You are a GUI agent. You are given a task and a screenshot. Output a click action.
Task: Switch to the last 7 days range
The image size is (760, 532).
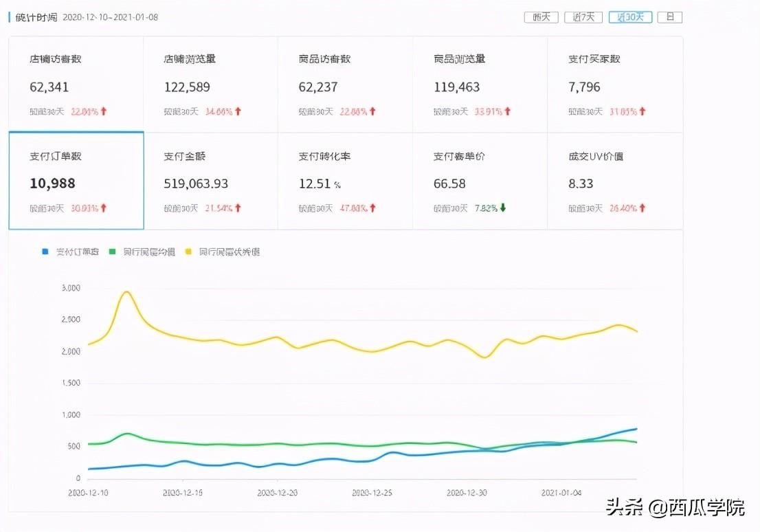click(x=583, y=17)
